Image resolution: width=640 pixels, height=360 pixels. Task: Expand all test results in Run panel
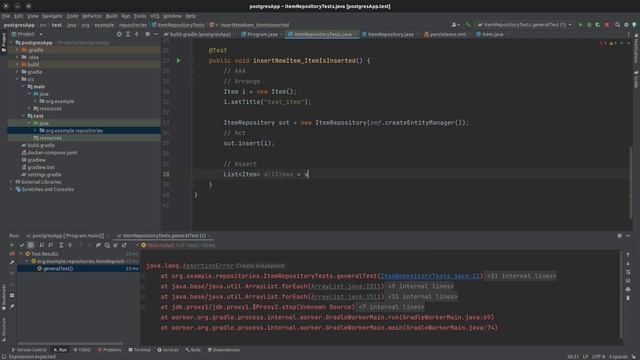tap(61, 245)
